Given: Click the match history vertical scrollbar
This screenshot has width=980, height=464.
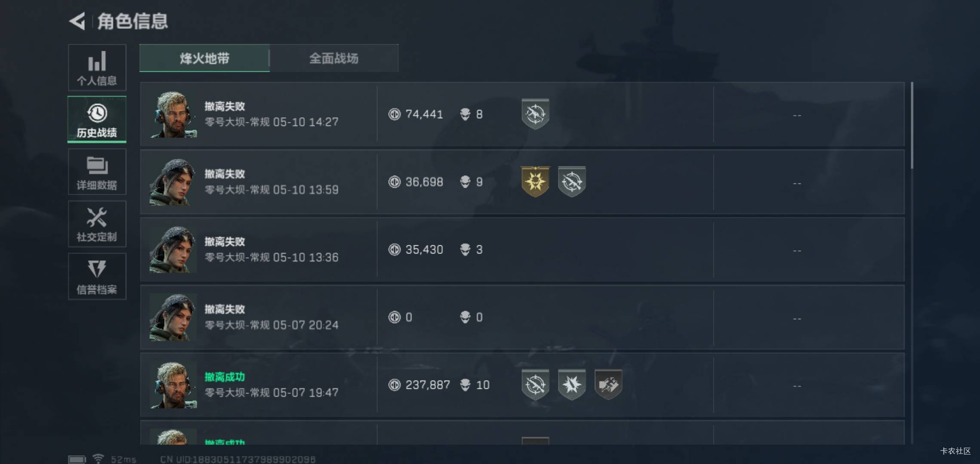Looking at the screenshot, I should pyautogui.click(x=912, y=125).
